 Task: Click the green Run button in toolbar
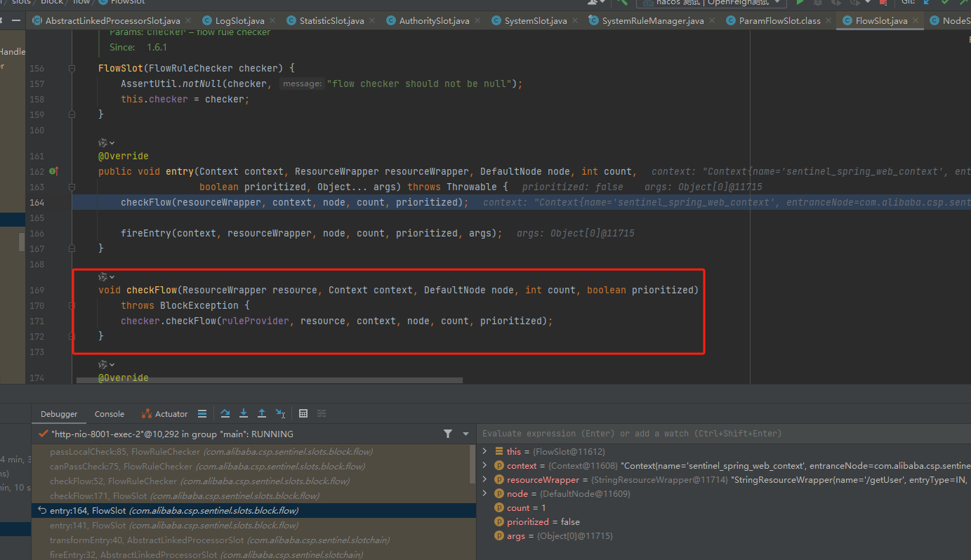tap(799, 2)
